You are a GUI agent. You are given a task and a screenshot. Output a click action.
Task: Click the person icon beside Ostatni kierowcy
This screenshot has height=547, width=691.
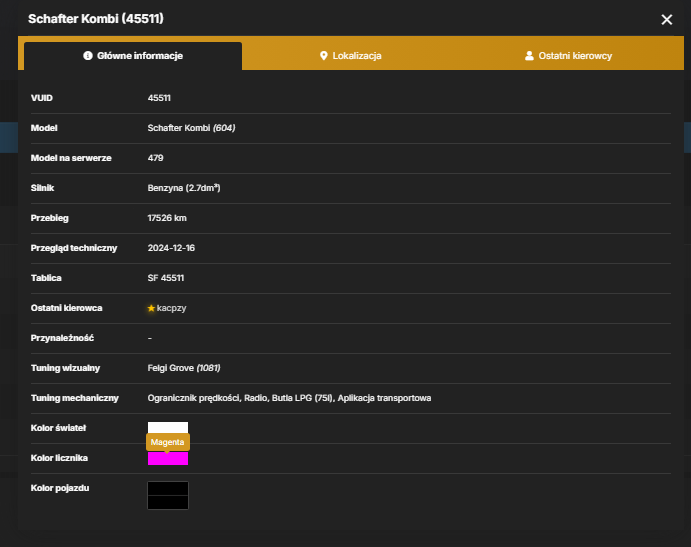[x=529, y=56]
